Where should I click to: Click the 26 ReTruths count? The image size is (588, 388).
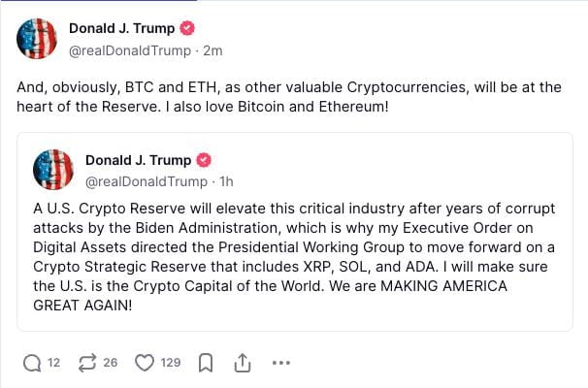111,363
